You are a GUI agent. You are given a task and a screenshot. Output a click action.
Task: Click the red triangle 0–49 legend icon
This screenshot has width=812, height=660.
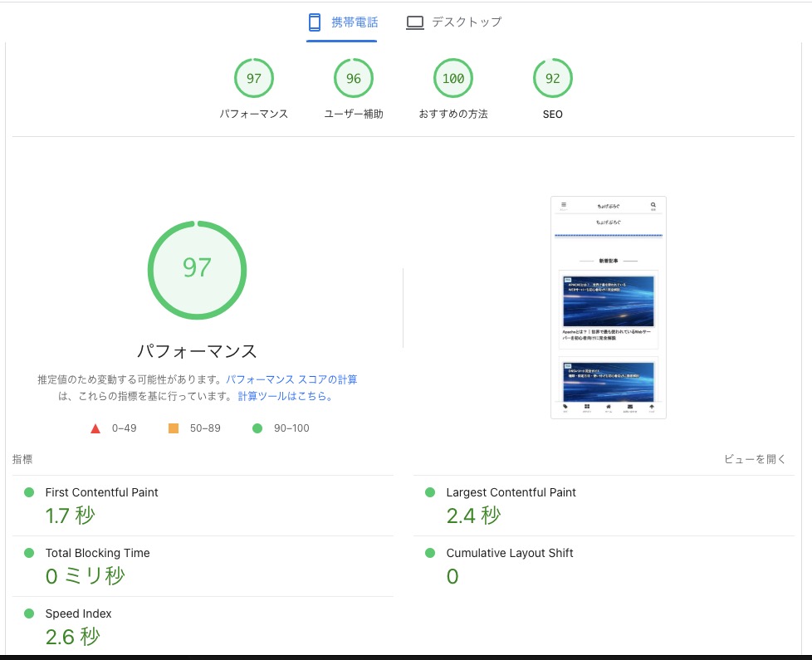pos(95,428)
